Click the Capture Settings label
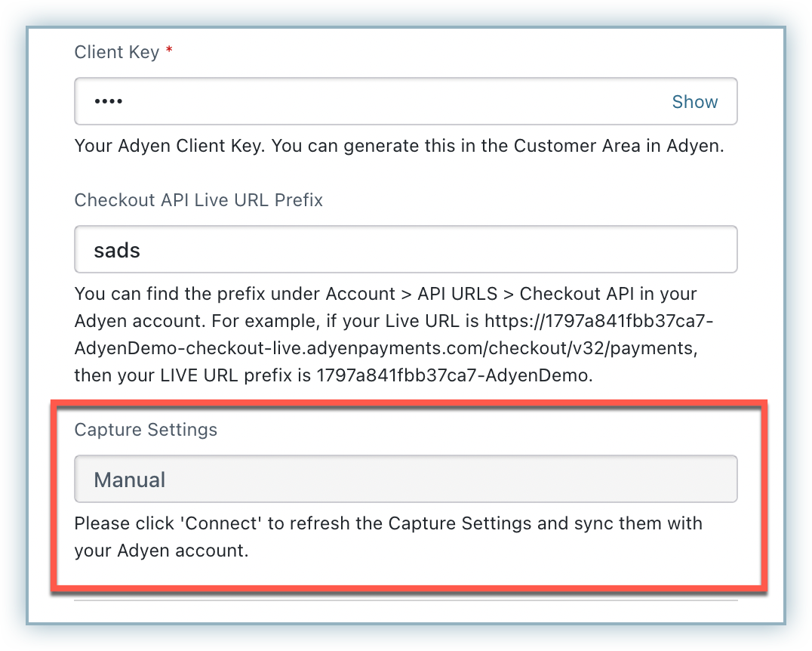812x651 pixels. coord(146,430)
